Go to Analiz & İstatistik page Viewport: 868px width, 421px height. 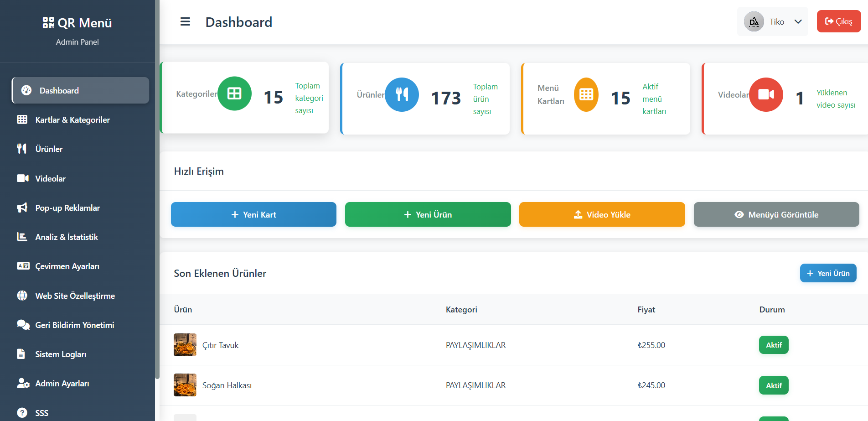pyautogui.click(x=67, y=237)
